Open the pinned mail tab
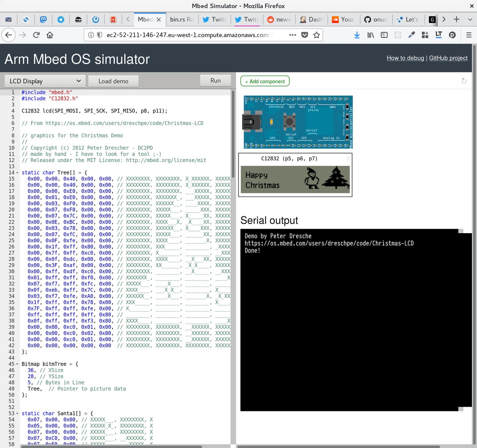The image size is (477, 448). 8,19
